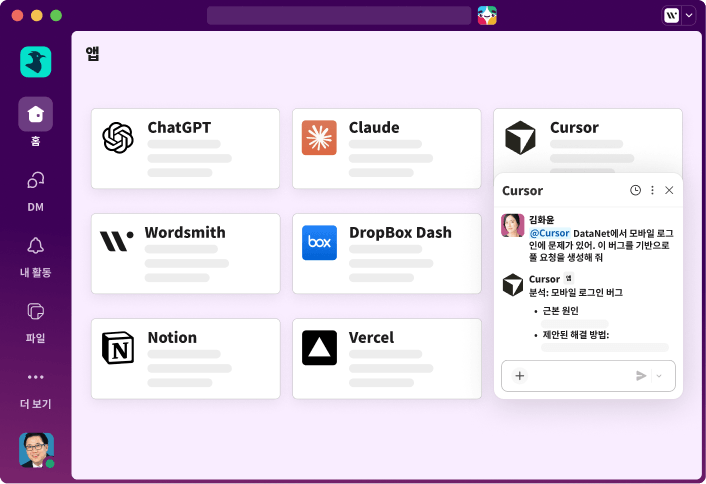The image size is (706, 484).
Task: Open 내 활동 bell icon
Action: pyautogui.click(x=36, y=245)
